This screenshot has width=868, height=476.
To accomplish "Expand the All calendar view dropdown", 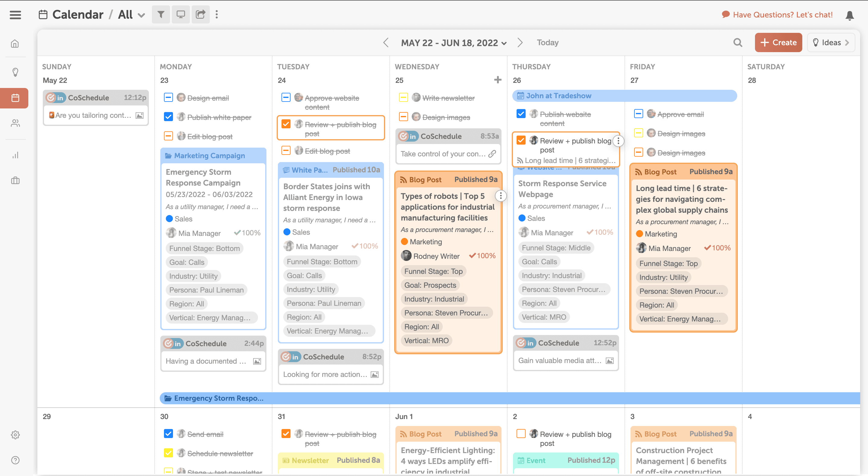I will click(141, 15).
